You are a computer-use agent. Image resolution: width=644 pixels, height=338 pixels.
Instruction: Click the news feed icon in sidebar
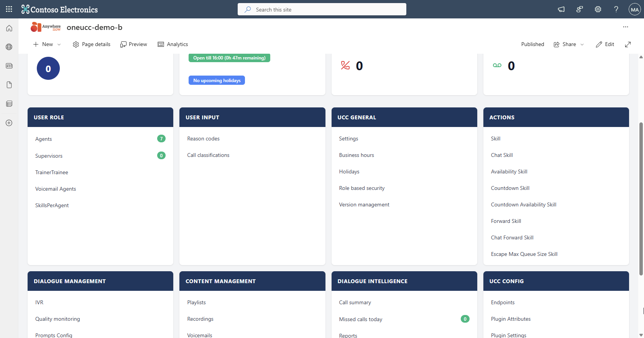(x=9, y=66)
